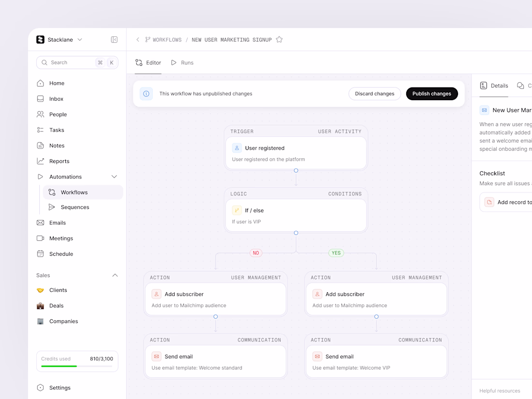Screen dimensions: 532x399
Task: Click the Settings hexagon icon
Action: [x=40, y=388]
